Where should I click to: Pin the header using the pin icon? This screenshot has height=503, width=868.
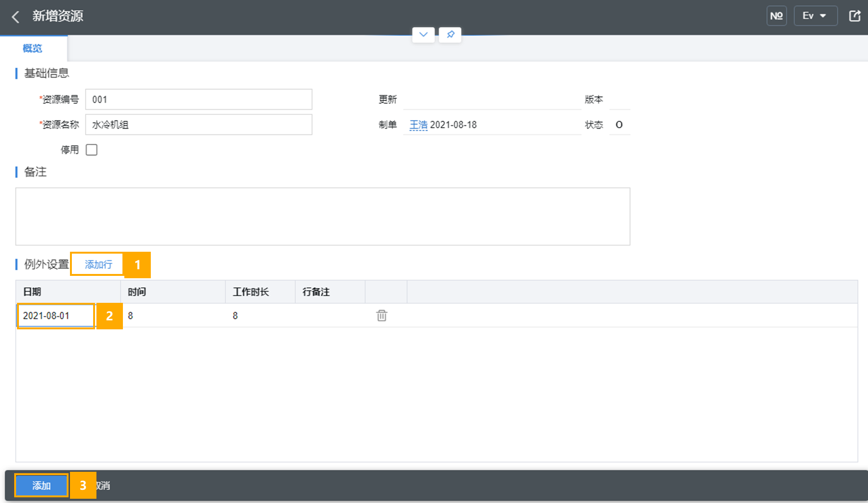coord(450,35)
